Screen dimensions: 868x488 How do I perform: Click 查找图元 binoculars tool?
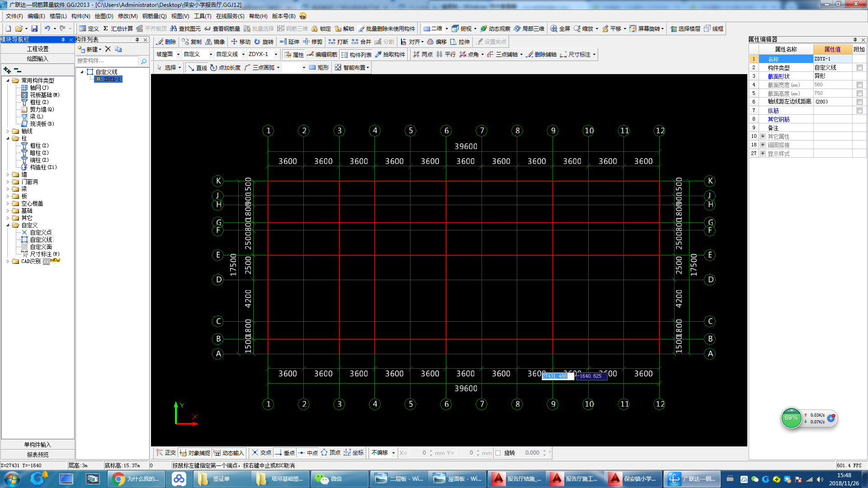[185, 28]
